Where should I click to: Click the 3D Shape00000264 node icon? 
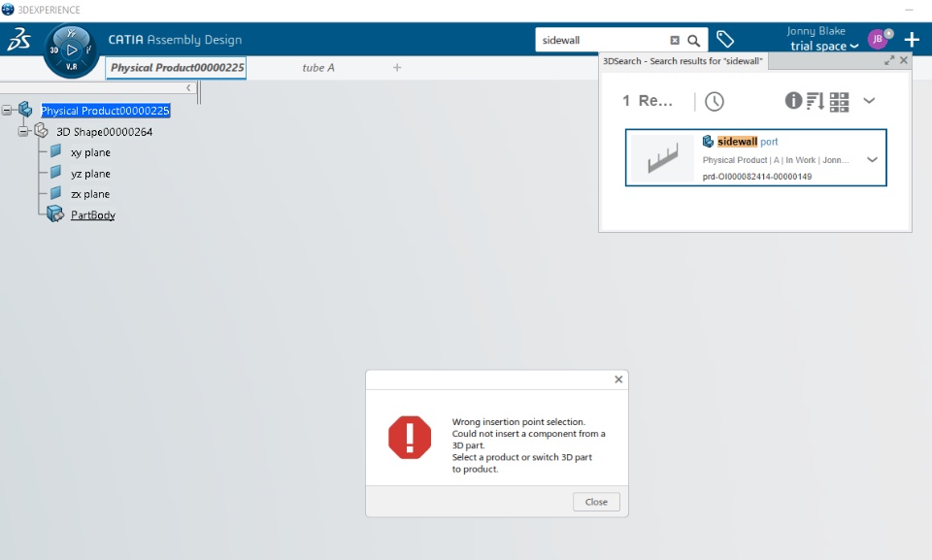(41, 130)
